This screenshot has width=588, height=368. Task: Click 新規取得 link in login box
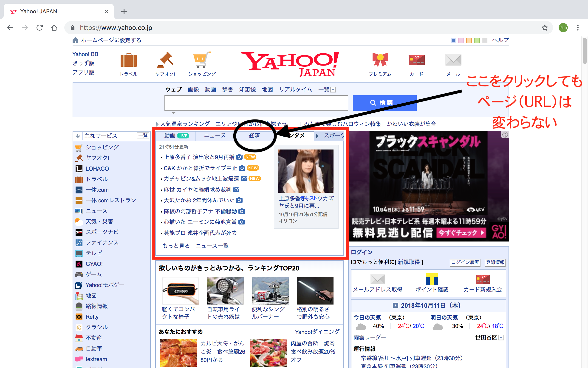coord(409,262)
